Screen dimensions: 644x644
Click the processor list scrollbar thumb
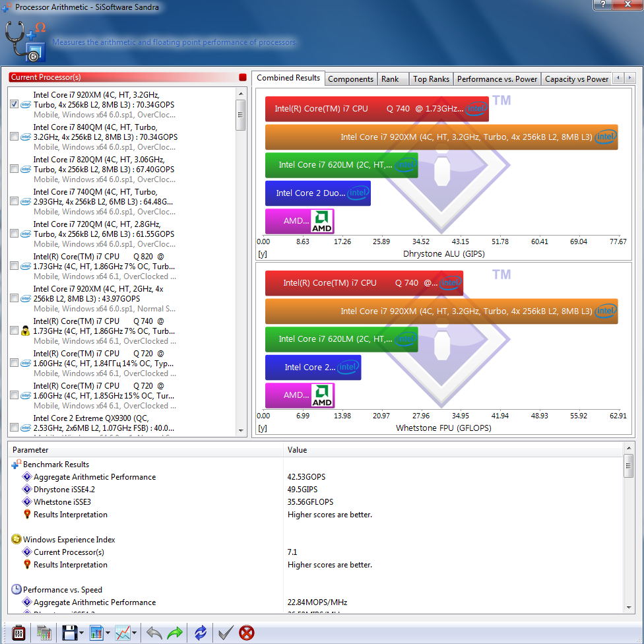click(x=241, y=115)
